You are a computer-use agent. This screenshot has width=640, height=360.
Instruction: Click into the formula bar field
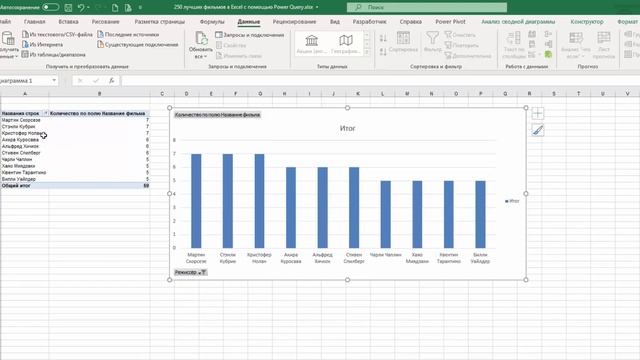tap(380, 80)
